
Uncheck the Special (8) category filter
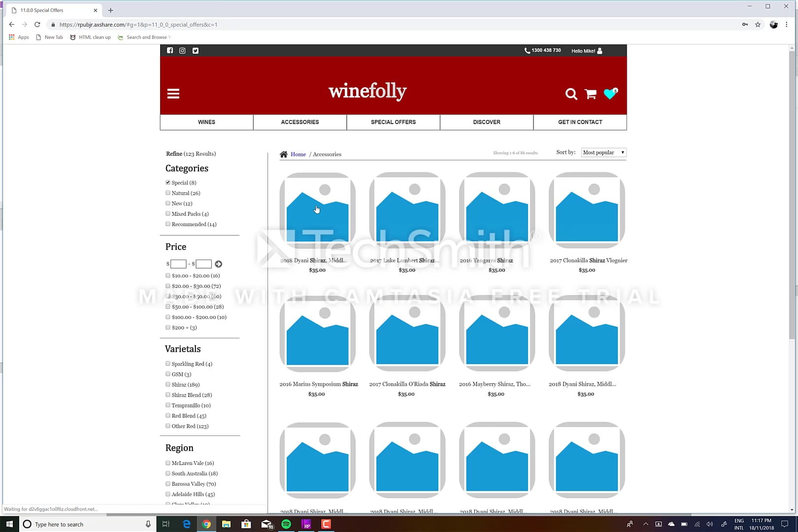(168, 182)
